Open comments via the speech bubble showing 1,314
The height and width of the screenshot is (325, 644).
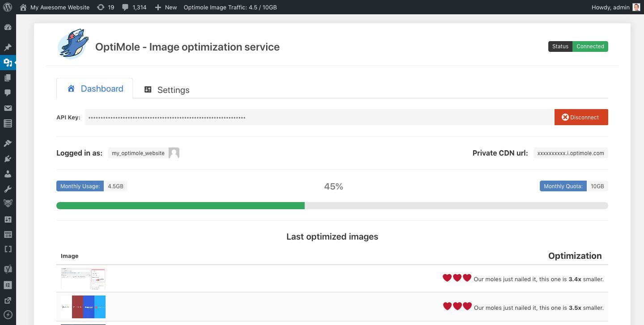[134, 7]
